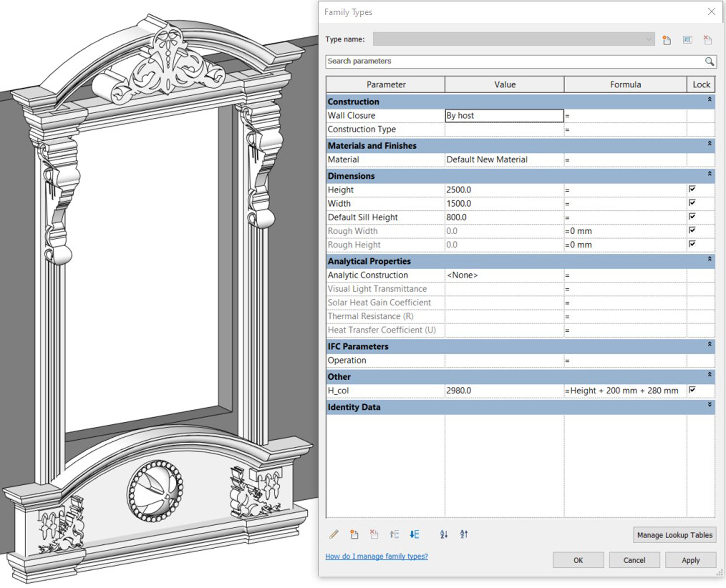This screenshot has height=588, width=726.
Task: Collapse the Construction group
Action: 709,100
